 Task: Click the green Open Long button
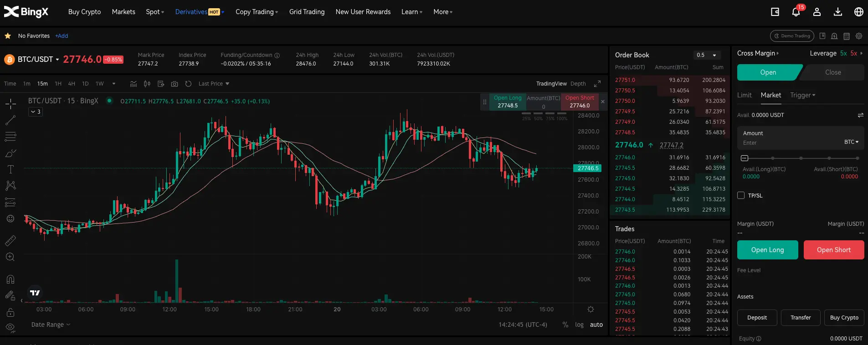767,250
